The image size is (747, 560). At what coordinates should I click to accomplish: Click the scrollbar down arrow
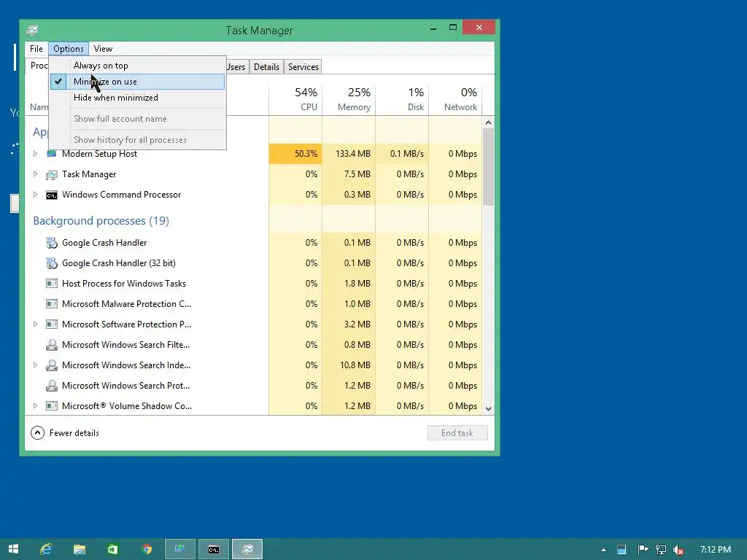[488, 408]
